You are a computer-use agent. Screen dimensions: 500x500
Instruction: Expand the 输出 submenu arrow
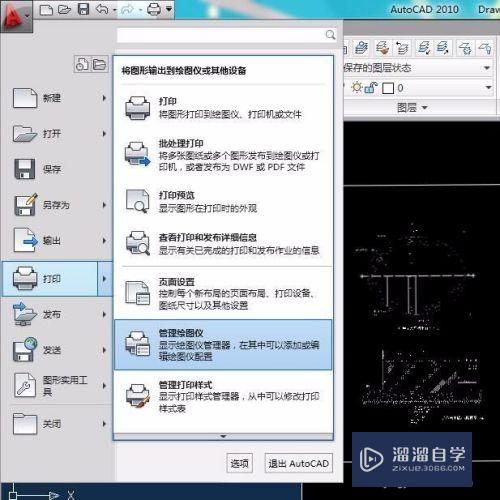104,241
